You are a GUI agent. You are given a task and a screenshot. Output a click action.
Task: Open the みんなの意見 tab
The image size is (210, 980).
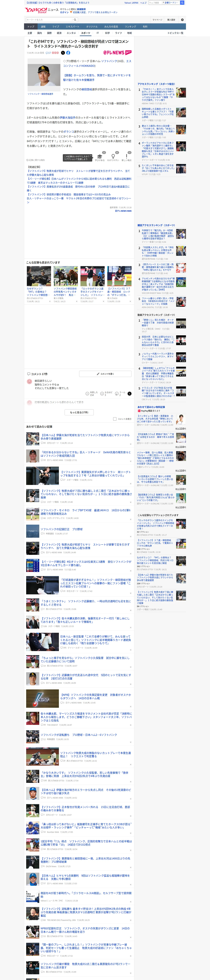tap(111, 27)
